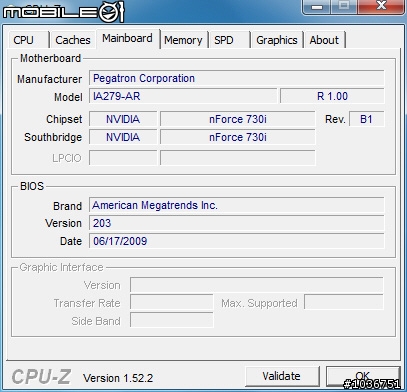Screen dimensions: 407x392
Task: Open the SPD tab
Action: tap(229, 40)
